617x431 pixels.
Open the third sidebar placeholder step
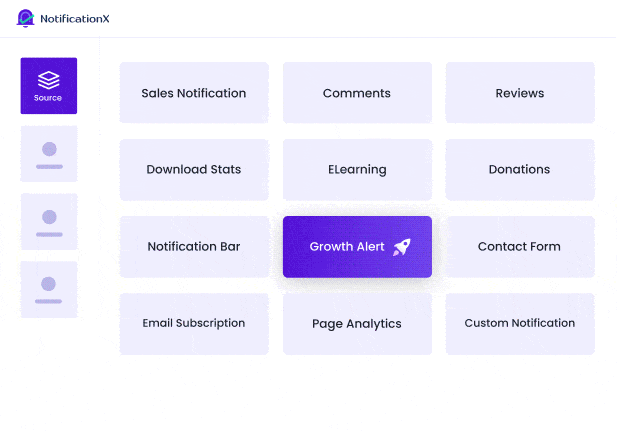49,222
